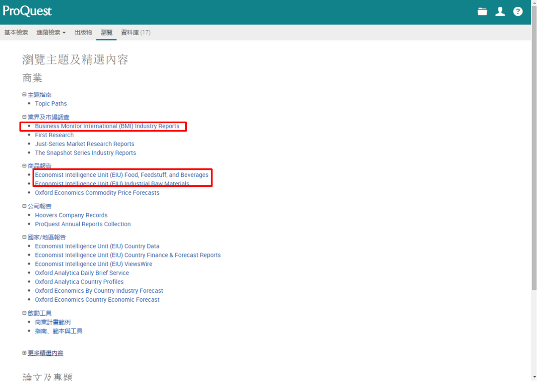The height and width of the screenshot is (392, 537).
Task: Open 資料庫 (17) databases tab
Action: [136, 33]
